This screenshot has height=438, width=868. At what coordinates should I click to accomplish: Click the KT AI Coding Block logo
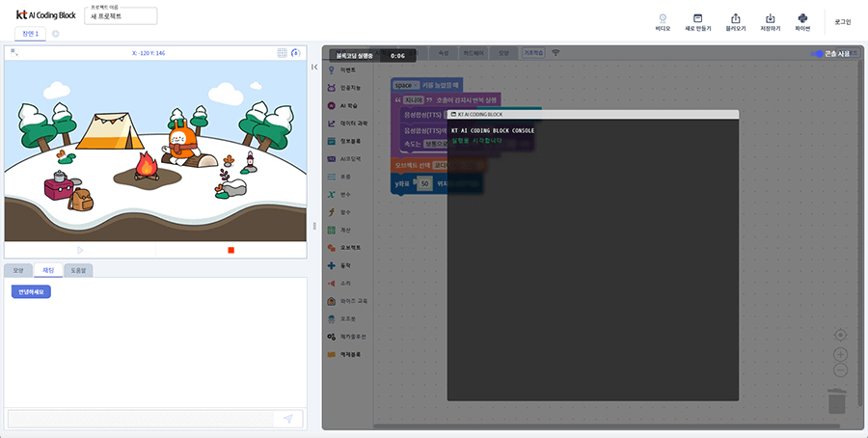pos(46,15)
